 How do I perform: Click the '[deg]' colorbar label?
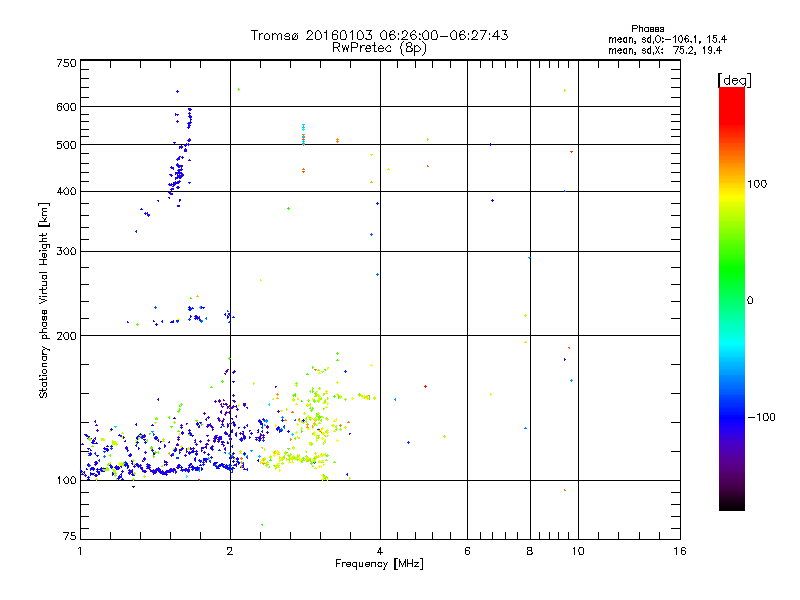click(734, 80)
